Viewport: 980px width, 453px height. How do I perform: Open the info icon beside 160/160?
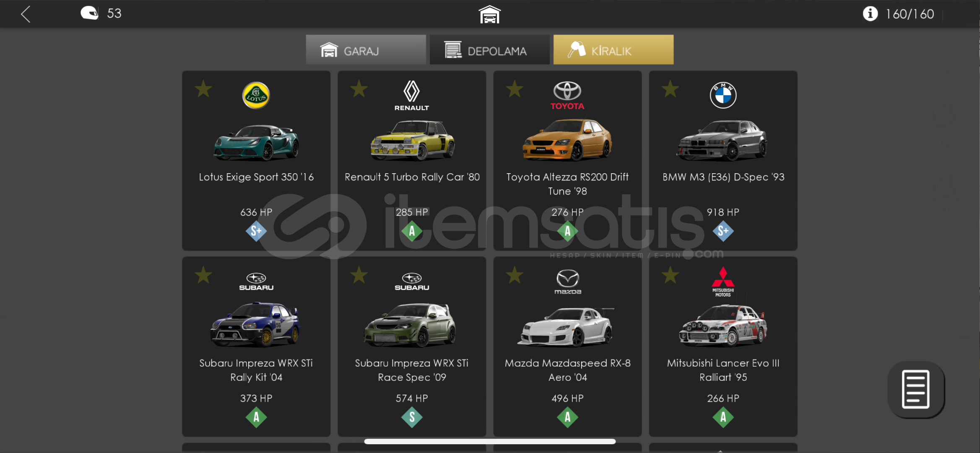(870, 13)
